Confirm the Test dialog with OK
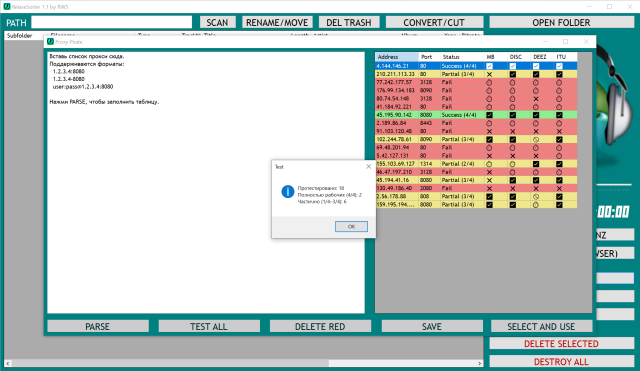This screenshot has width=640, height=371. 351,227
